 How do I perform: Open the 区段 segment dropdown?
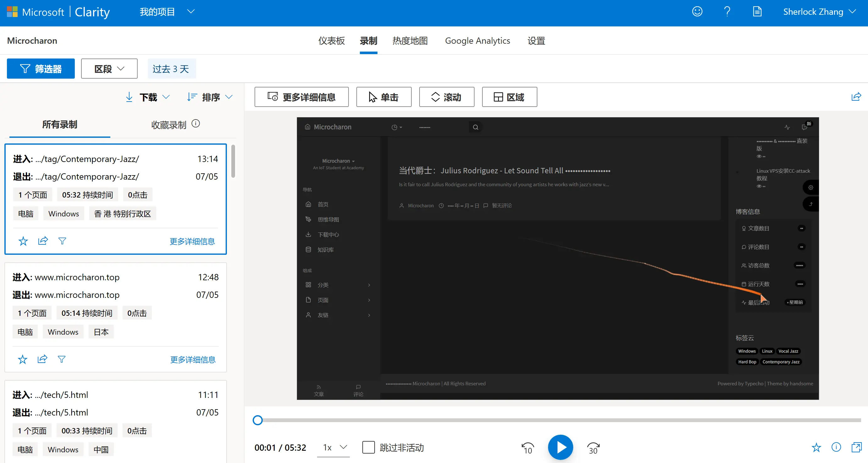(x=109, y=69)
